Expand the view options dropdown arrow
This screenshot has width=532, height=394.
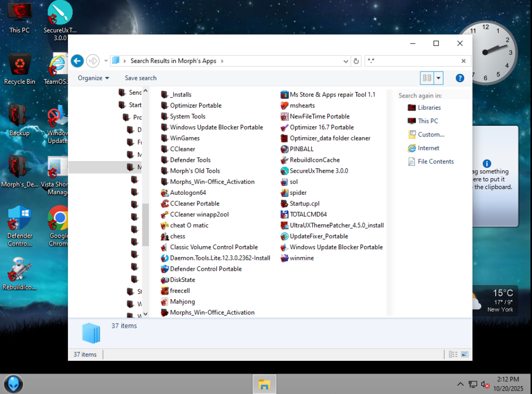[439, 78]
